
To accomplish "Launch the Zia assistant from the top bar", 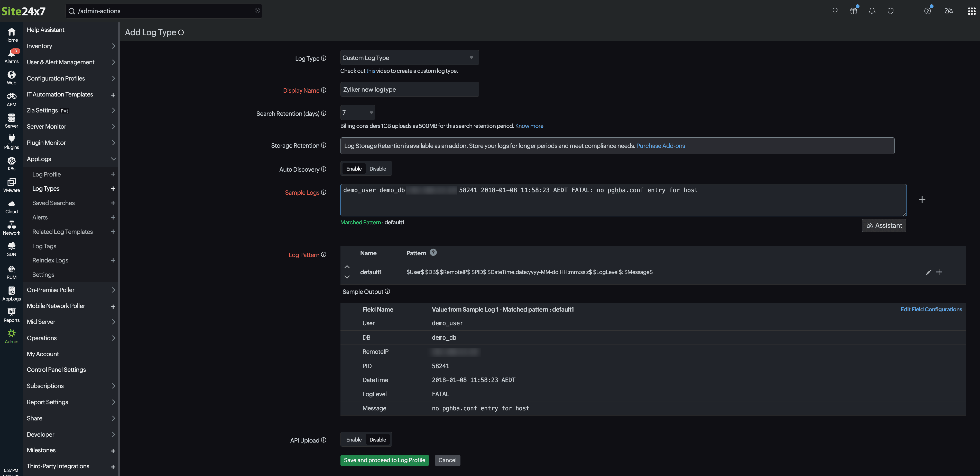I will (949, 11).
